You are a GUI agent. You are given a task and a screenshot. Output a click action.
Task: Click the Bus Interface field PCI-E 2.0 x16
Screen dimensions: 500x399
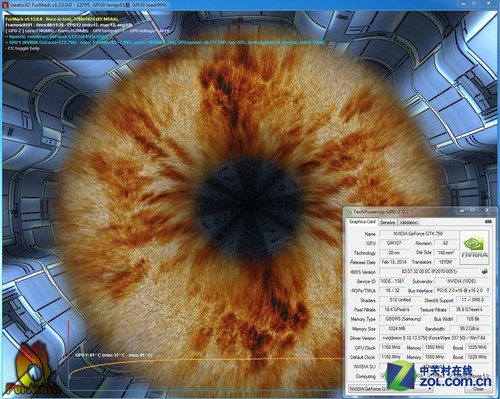click(x=459, y=290)
